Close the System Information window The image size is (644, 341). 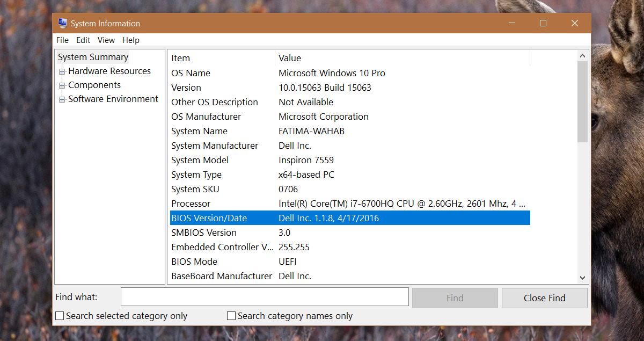pos(575,23)
